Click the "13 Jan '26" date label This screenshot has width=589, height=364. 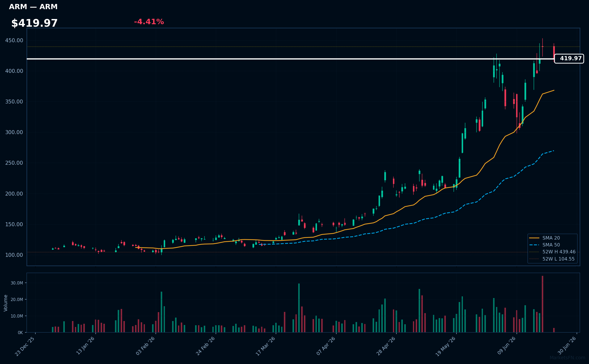click(85, 346)
